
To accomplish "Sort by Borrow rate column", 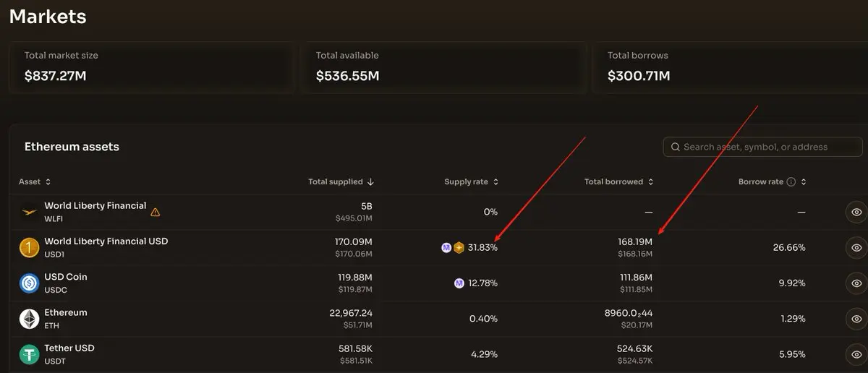I will (x=773, y=182).
